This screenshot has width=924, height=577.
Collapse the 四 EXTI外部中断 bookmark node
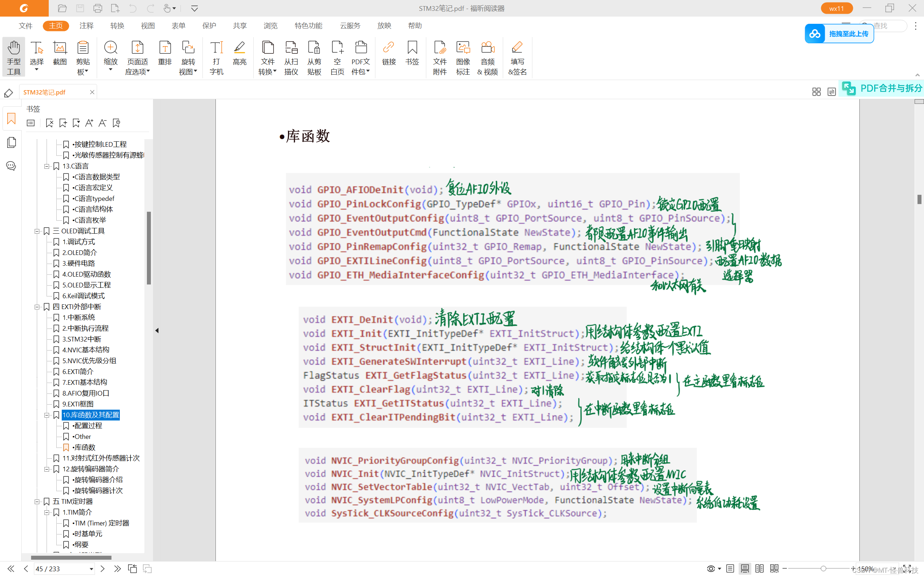(x=37, y=307)
